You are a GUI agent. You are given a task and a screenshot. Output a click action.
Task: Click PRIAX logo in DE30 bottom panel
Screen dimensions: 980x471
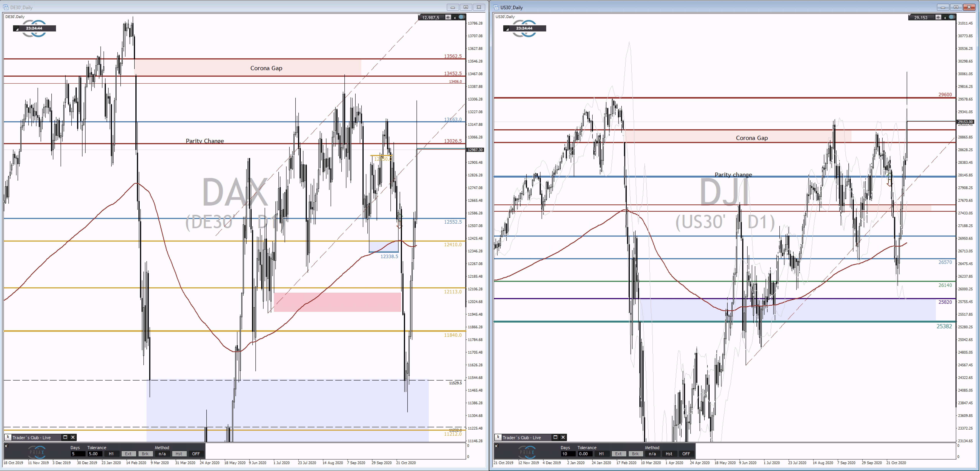click(x=37, y=452)
